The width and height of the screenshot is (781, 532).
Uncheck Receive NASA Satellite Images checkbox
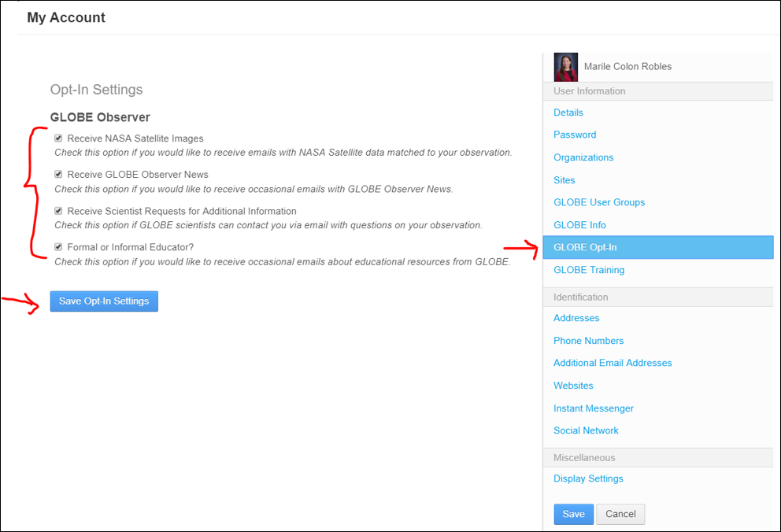[58, 139]
